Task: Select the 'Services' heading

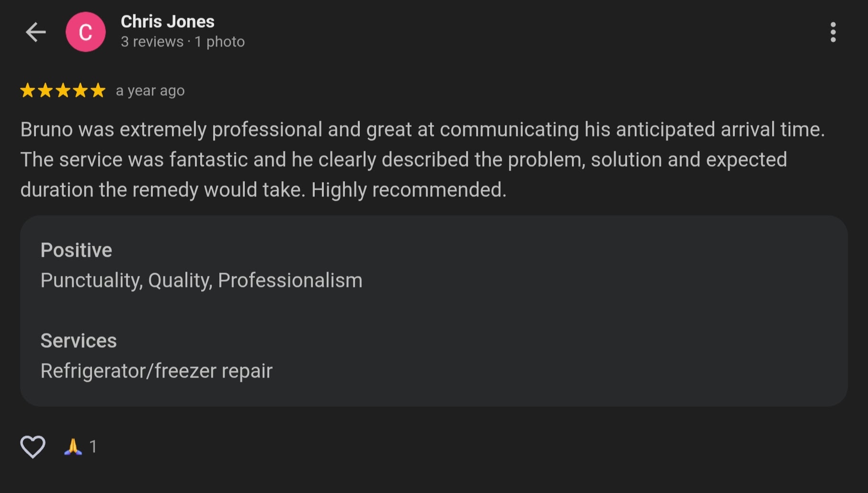Action: pos(79,341)
